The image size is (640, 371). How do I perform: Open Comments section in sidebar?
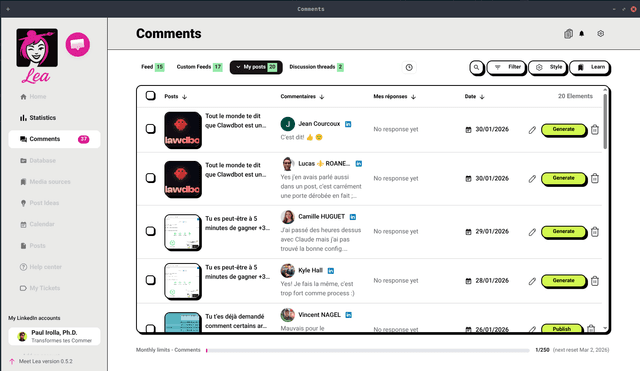pyautogui.click(x=54, y=139)
